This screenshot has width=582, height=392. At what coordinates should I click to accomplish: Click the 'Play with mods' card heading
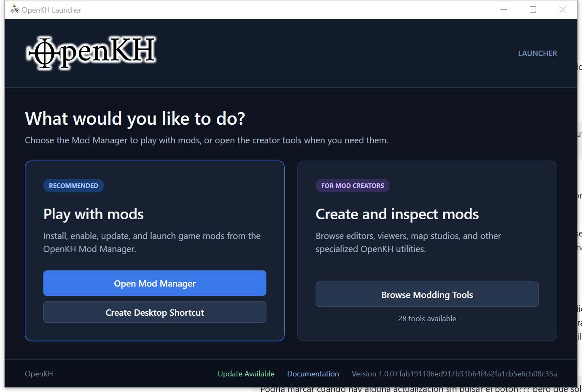point(94,214)
